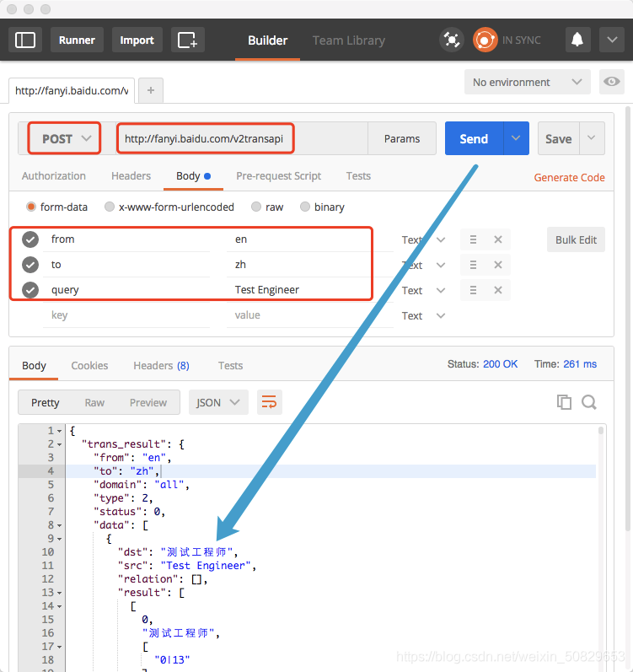Open the top-right chevron menu
This screenshot has width=633, height=672.
(612, 40)
